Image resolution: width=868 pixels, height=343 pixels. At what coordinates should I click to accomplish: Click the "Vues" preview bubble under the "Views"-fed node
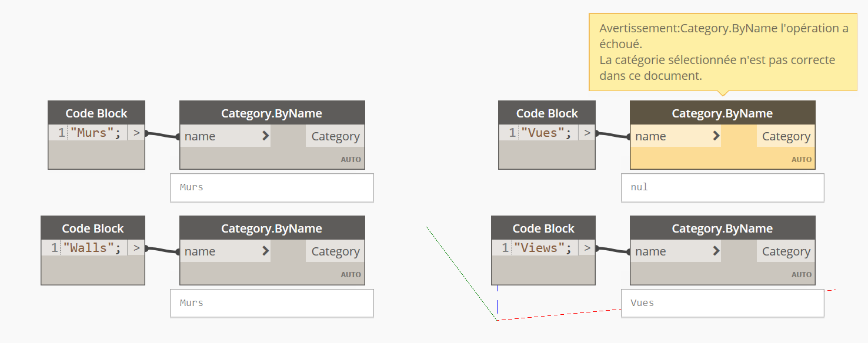point(722,303)
